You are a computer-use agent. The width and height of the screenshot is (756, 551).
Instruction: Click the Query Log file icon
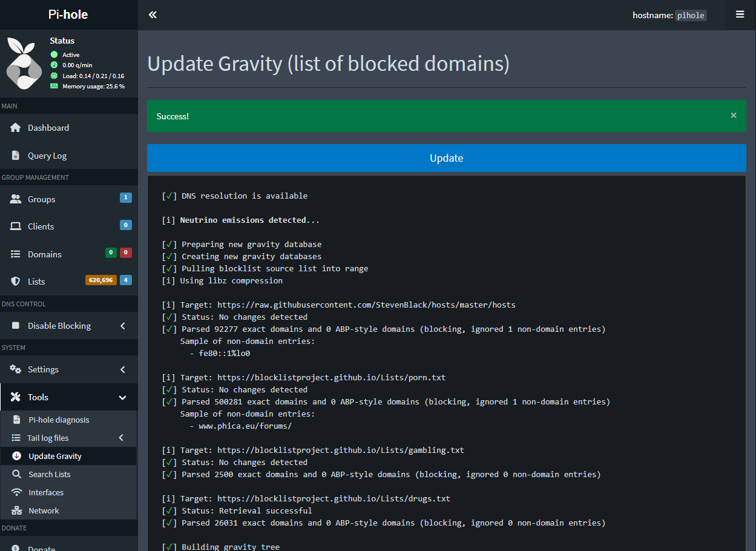coord(16,156)
